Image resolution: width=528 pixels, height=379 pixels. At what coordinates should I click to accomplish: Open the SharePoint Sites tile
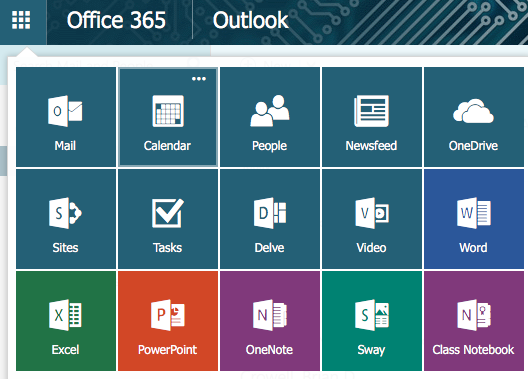66,219
